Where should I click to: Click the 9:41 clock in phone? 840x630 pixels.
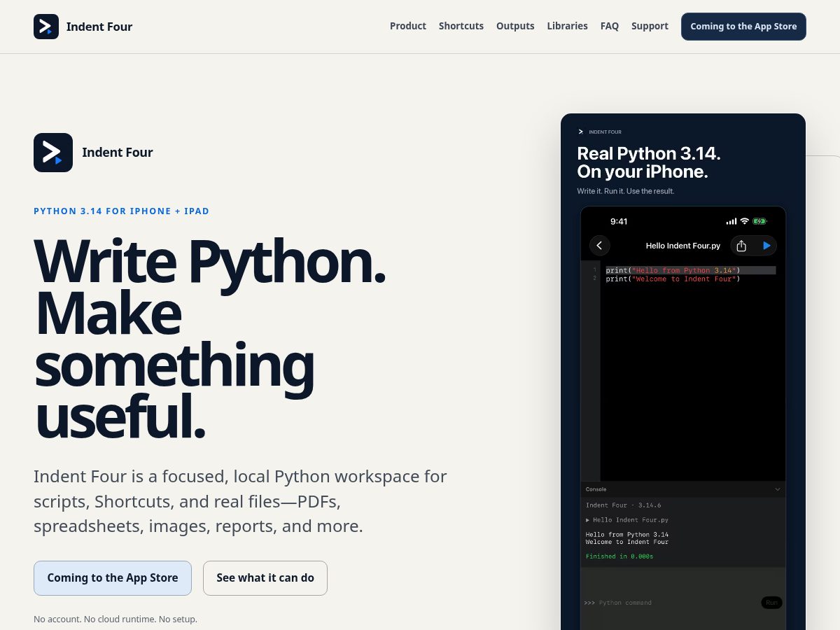[x=619, y=221]
